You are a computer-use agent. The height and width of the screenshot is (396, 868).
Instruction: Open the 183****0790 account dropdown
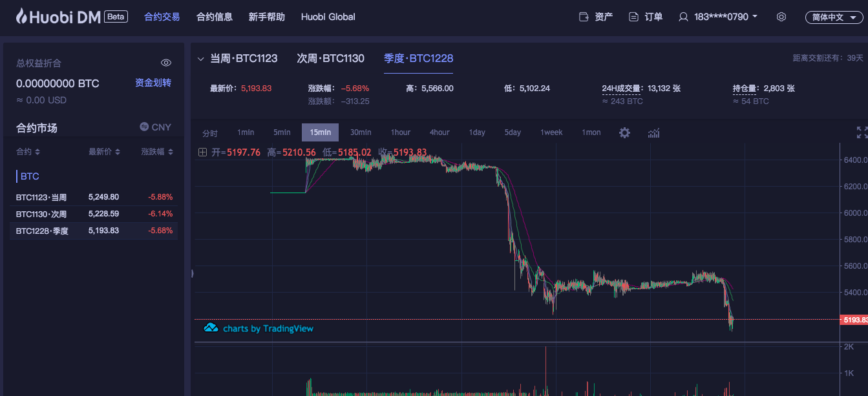726,17
